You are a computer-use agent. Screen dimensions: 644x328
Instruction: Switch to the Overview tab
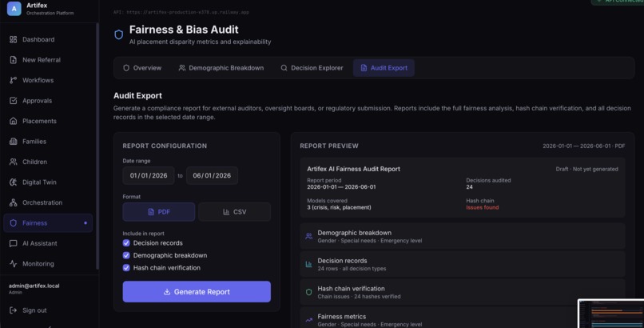[x=142, y=68]
